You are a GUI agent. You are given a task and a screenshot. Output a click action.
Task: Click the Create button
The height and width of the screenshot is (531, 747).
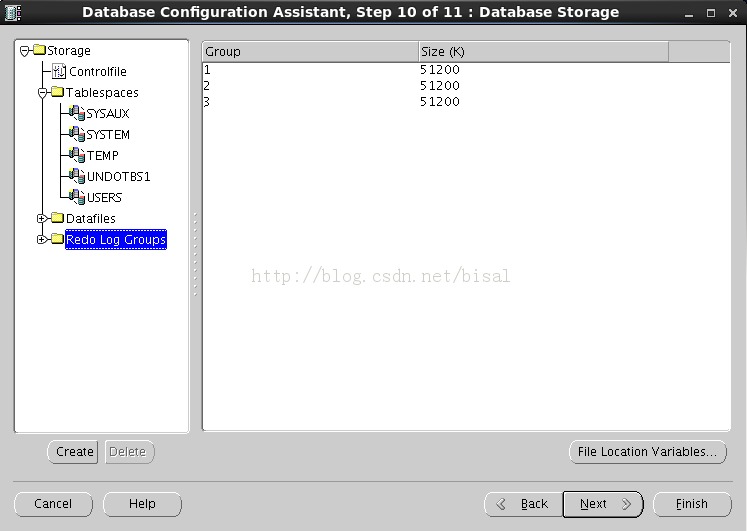(x=72, y=451)
